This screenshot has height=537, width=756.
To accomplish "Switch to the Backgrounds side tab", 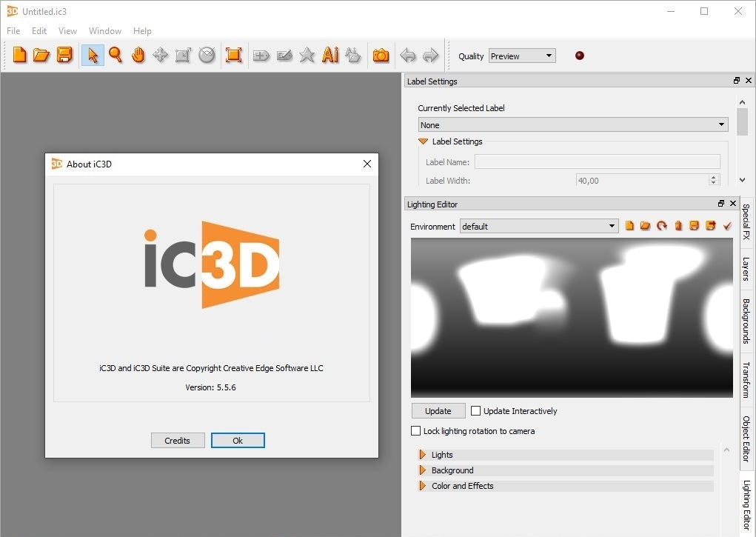I will [x=746, y=321].
